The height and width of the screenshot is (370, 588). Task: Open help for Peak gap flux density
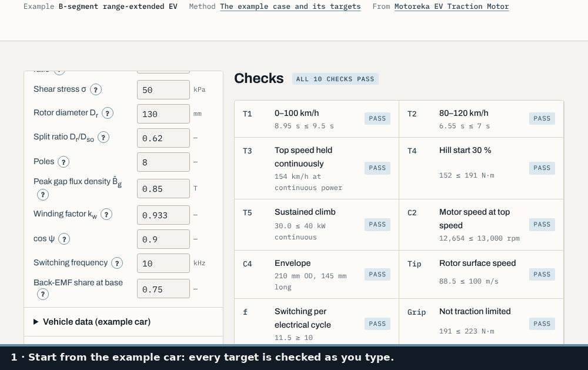43,195
